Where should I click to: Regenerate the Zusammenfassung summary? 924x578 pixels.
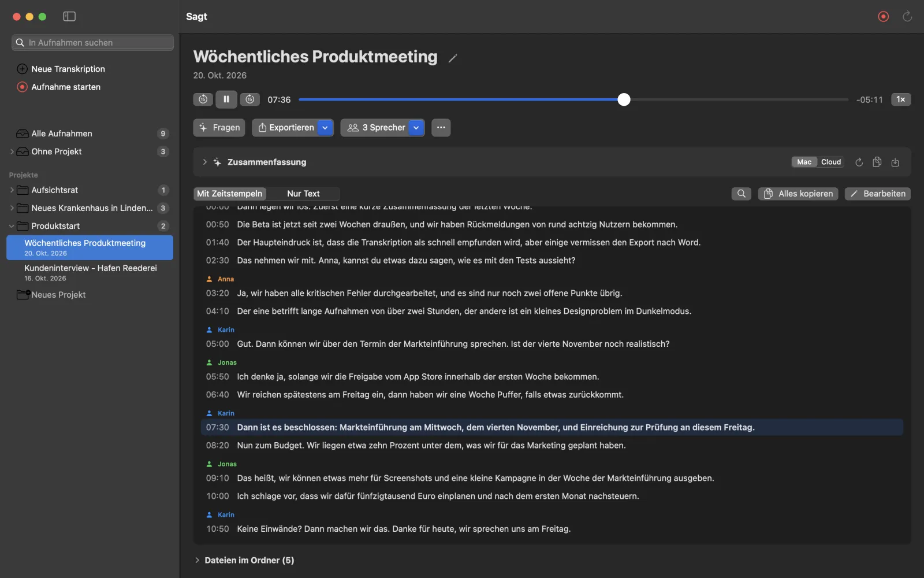point(859,162)
